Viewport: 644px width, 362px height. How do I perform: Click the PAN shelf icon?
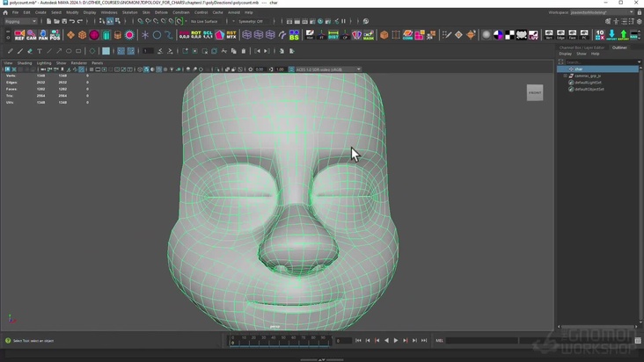44,36
